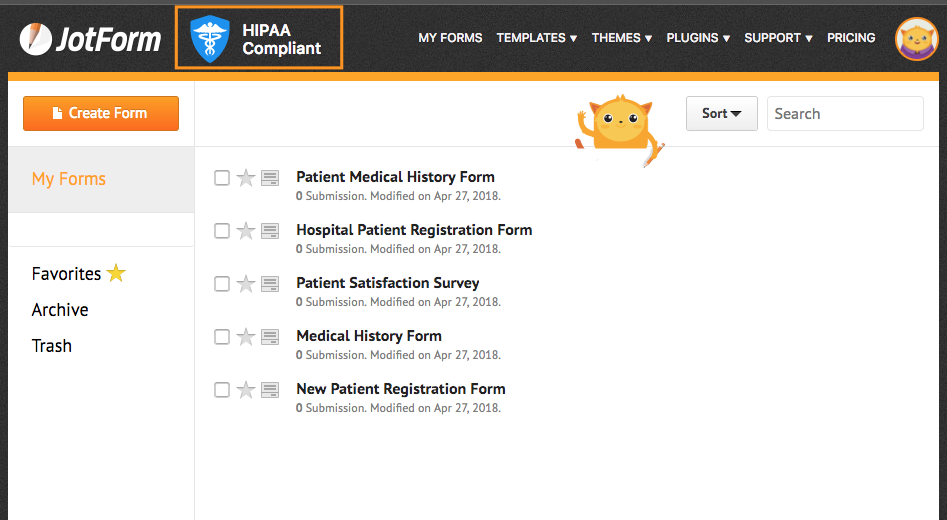Viewport: 947px width, 520px height.
Task: Click the HIPAA Compliant shield badge
Action: 259,37
